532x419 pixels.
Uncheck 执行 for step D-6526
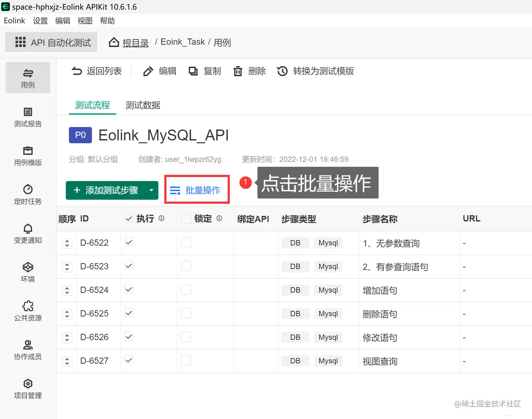pos(129,337)
